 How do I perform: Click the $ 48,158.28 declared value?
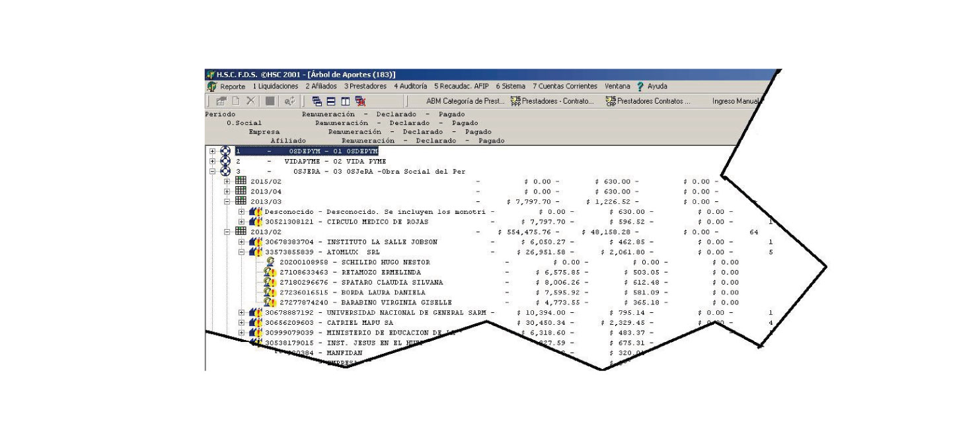tap(609, 232)
